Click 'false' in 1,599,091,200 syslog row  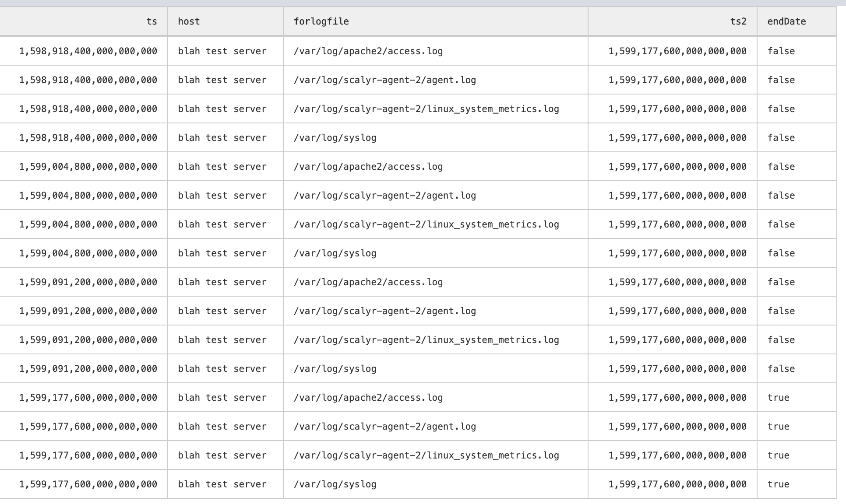coord(781,369)
